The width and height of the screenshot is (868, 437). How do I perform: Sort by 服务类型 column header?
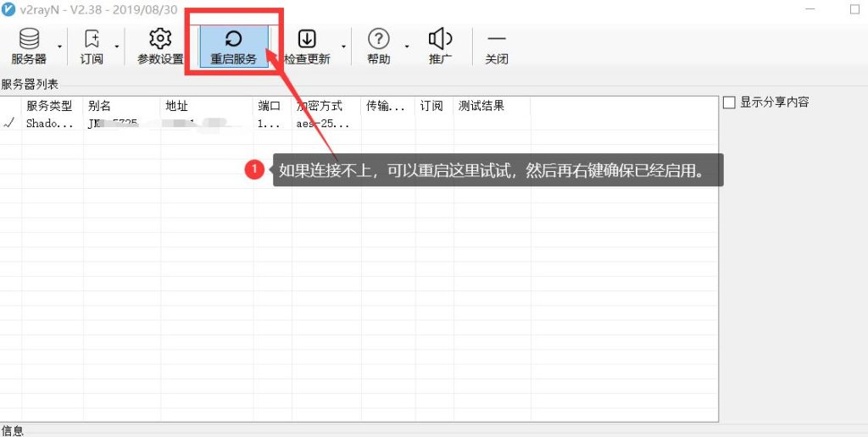pos(53,106)
